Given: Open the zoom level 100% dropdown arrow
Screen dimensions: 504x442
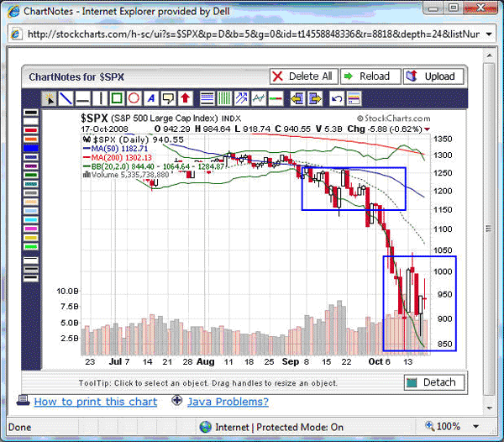Looking at the screenshot, I should 476,427.
